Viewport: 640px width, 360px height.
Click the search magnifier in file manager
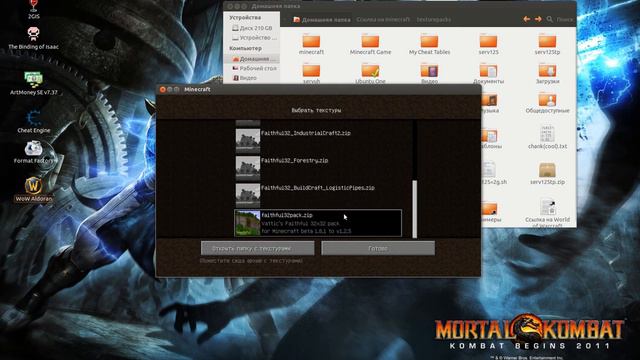pyautogui.click(x=550, y=19)
